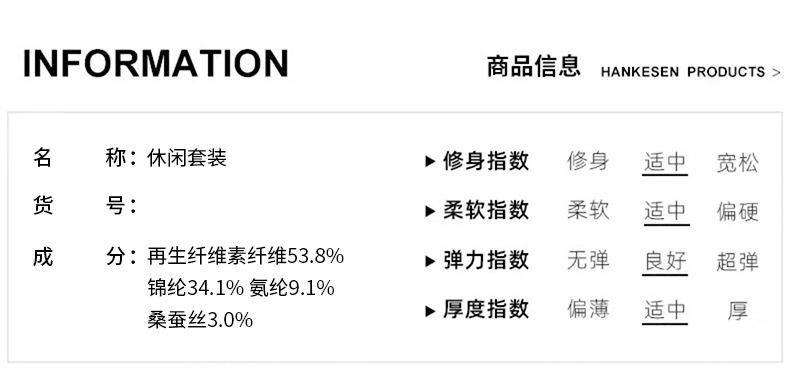Click the 商品信息 heading
The image size is (790, 388).
coord(534,66)
